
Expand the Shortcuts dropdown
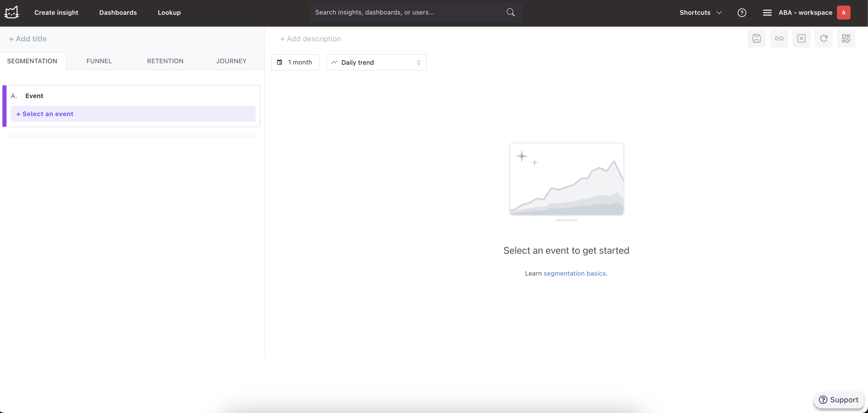pos(700,12)
